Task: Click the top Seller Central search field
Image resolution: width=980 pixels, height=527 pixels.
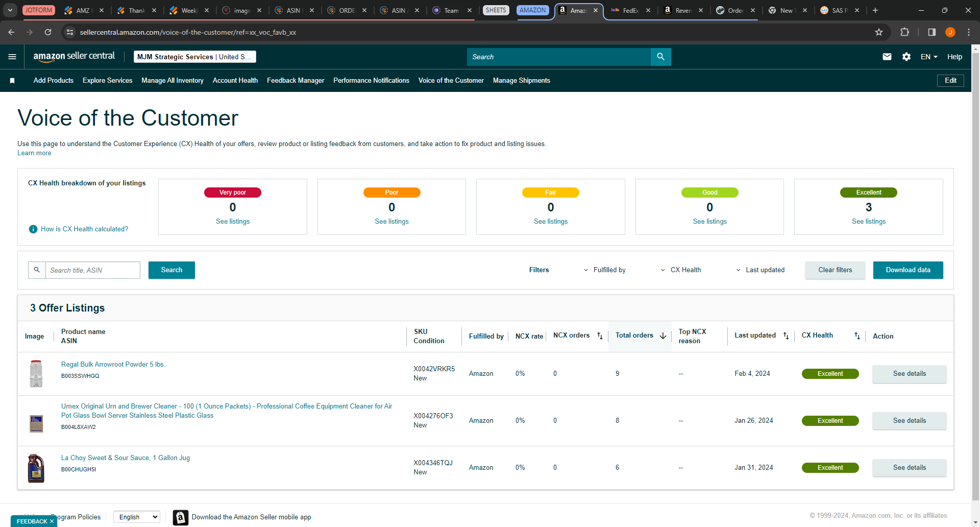Action: [559, 57]
